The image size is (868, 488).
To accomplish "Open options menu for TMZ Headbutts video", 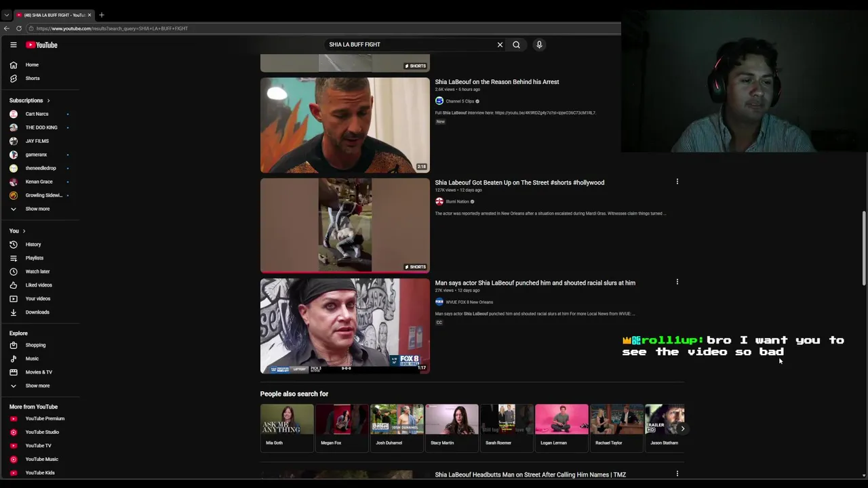I will (677, 474).
